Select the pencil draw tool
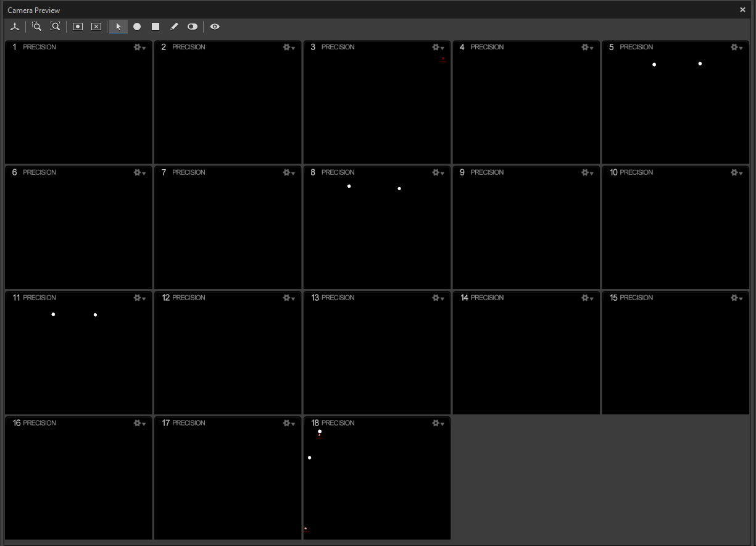 tap(174, 27)
